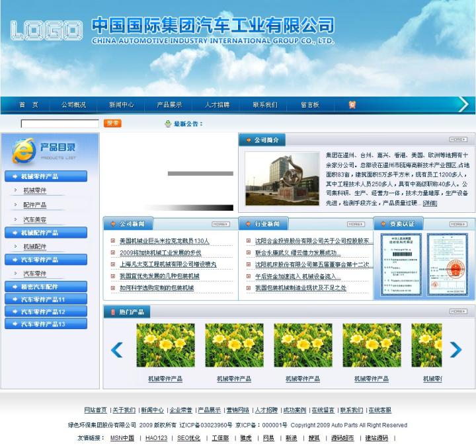Click the first flower product thumbnail
Image resolution: width=476 pixels, height=448 pixels.
coord(165,345)
